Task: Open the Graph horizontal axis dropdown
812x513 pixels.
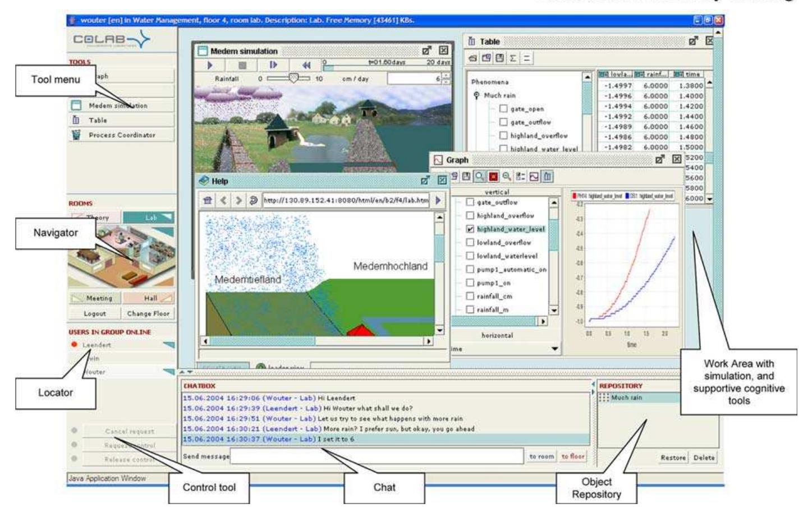Action: click(555, 349)
